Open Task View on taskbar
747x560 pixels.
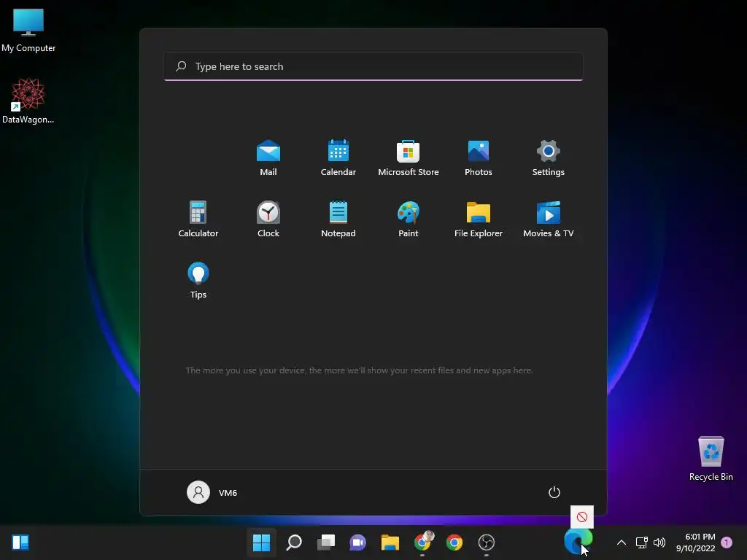click(326, 542)
